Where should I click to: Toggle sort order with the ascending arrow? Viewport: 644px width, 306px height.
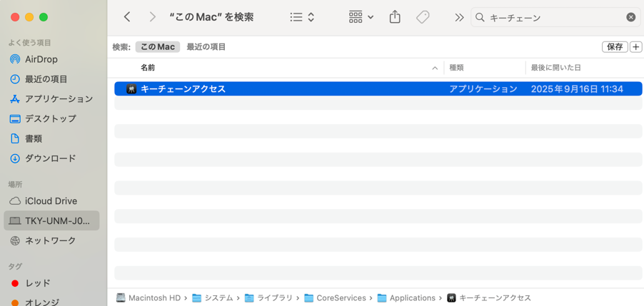pos(435,68)
